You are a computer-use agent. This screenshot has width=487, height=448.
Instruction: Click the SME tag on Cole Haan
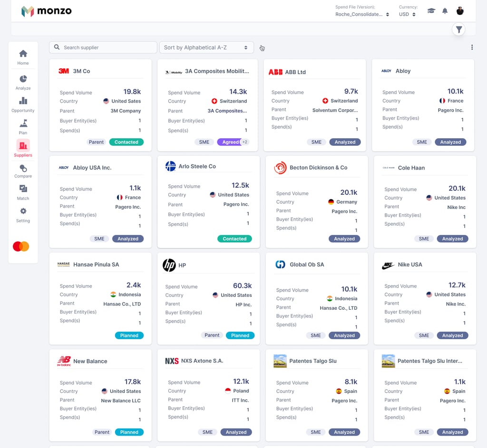424,239
